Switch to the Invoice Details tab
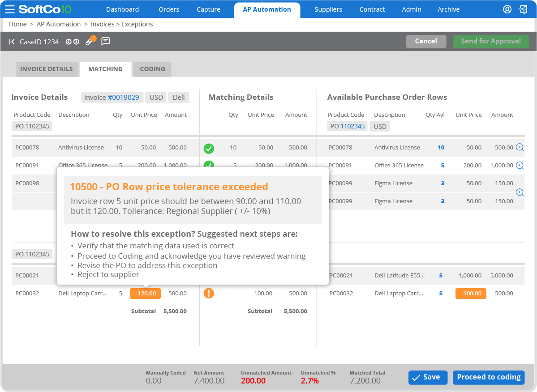The height and width of the screenshot is (392, 537). coord(47,69)
